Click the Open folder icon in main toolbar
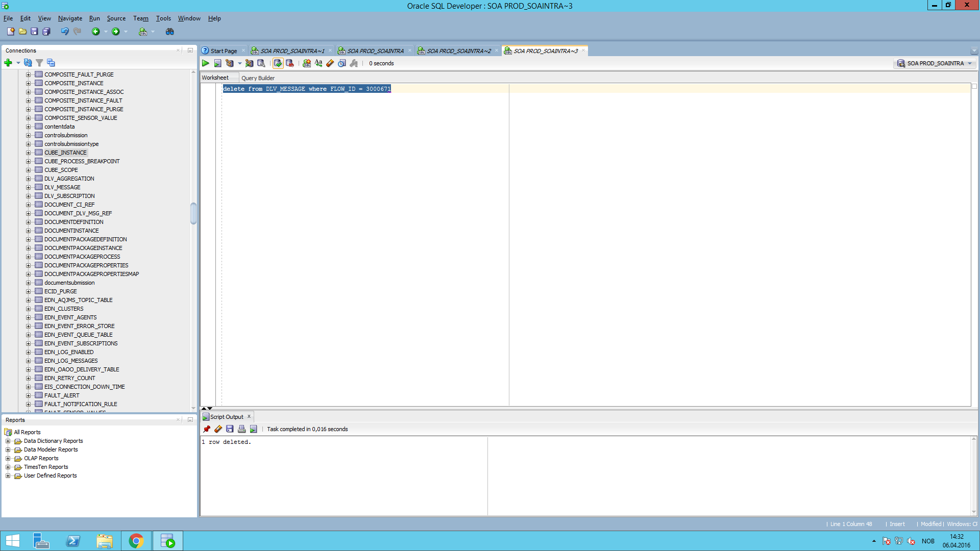The height and width of the screenshot is (551, 980). click(x=22, y=32)
